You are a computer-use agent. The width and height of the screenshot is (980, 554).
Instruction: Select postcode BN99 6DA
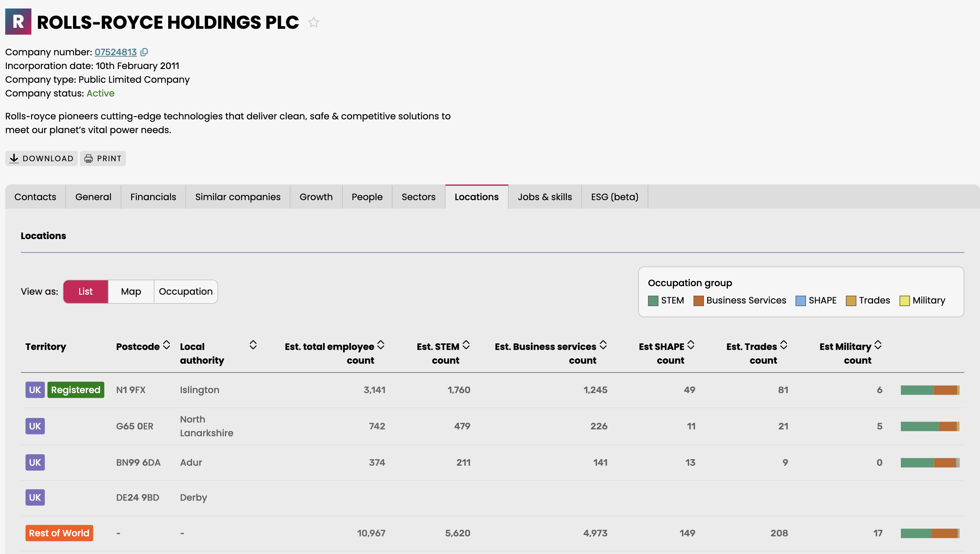pyautogui.click(x=138, y=463)
